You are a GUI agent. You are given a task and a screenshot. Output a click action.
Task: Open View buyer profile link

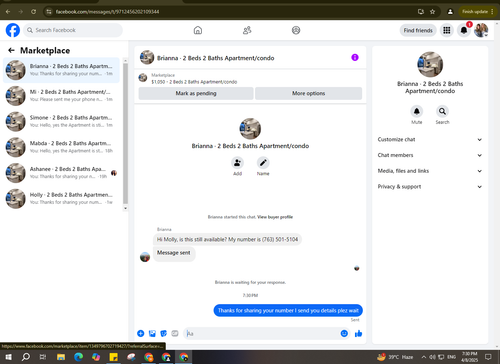(x=275, y=217)
